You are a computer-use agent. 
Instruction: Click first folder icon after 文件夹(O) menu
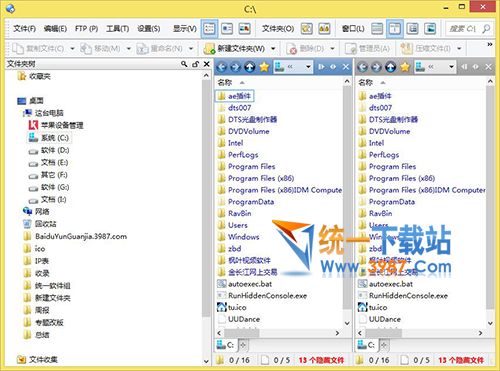click(307, 29)
